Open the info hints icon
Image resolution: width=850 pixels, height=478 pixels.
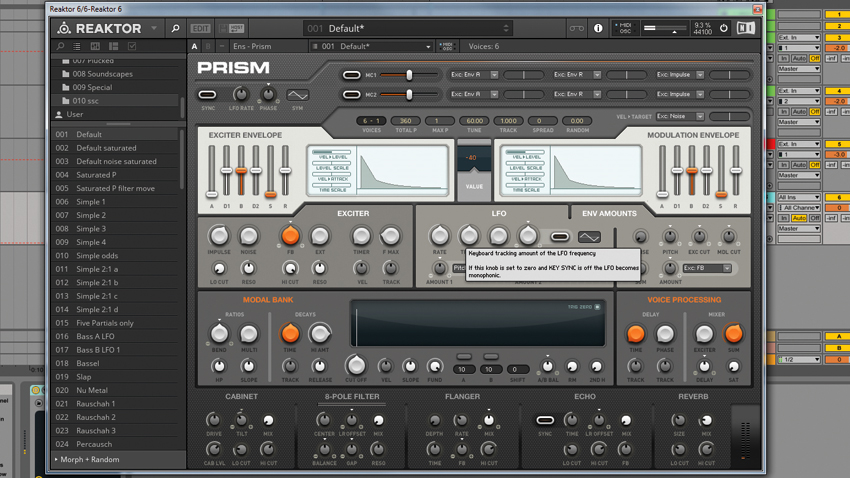point(598,28)
